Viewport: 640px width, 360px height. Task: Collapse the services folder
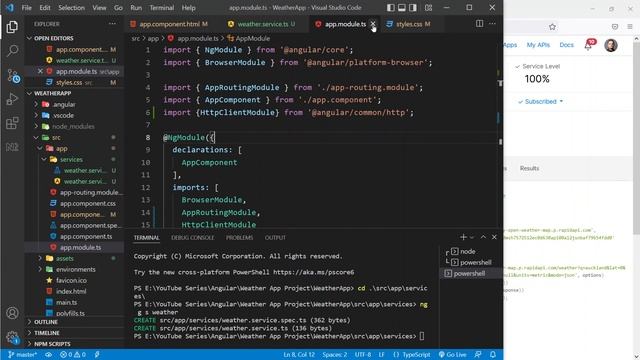[71, 160]
